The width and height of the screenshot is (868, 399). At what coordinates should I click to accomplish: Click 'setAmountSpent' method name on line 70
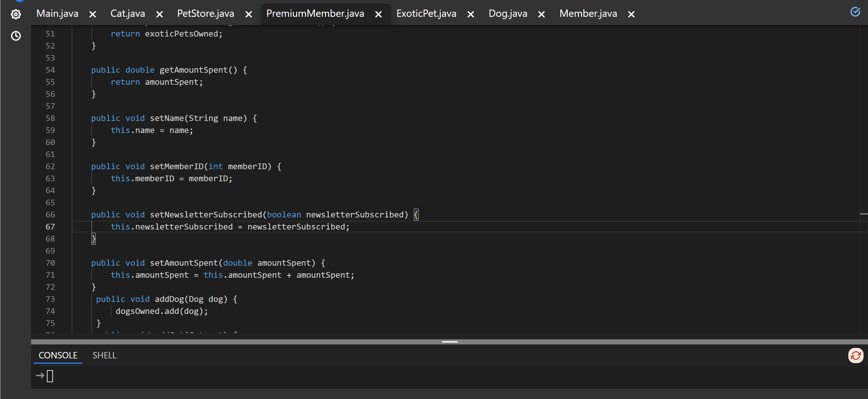[184, 263]
